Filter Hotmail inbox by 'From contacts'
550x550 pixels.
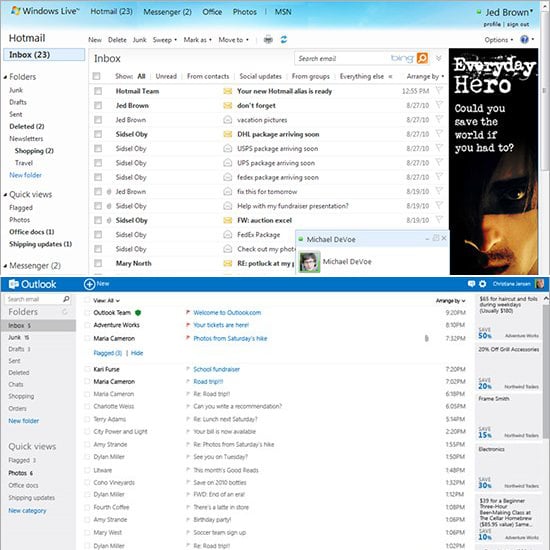(208, 76)
